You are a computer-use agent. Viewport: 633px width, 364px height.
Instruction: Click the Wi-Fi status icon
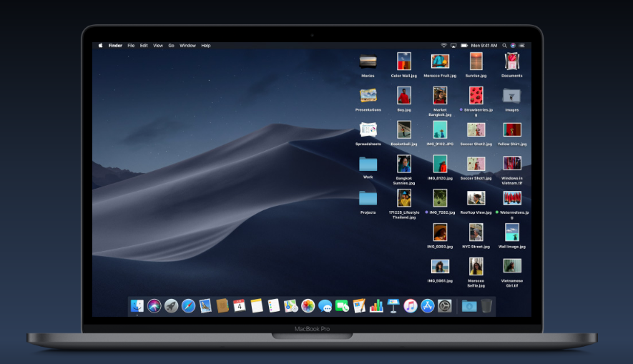click(x=443, y=46)
